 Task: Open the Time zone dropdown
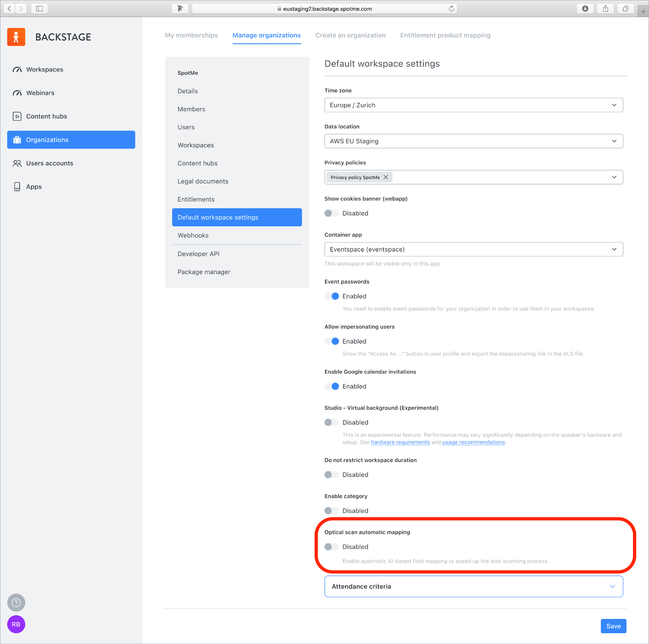pyautogui.click(x=474, y=105)
